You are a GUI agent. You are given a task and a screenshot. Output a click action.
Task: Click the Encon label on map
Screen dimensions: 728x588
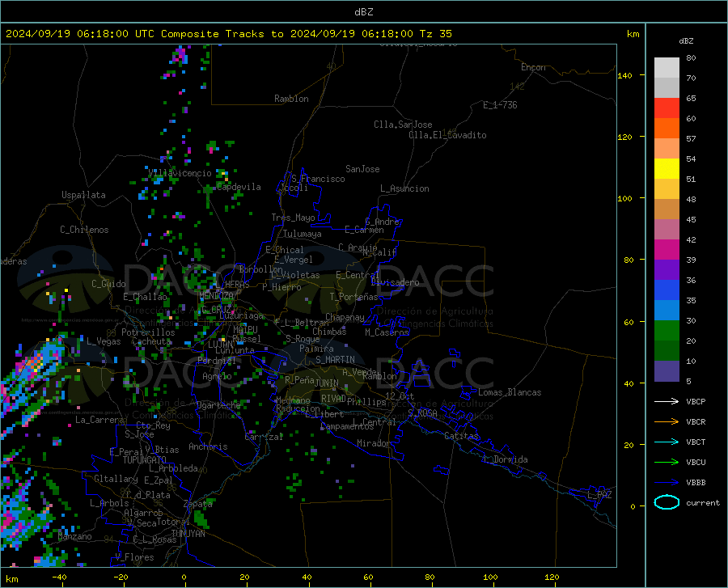(533, 67)
